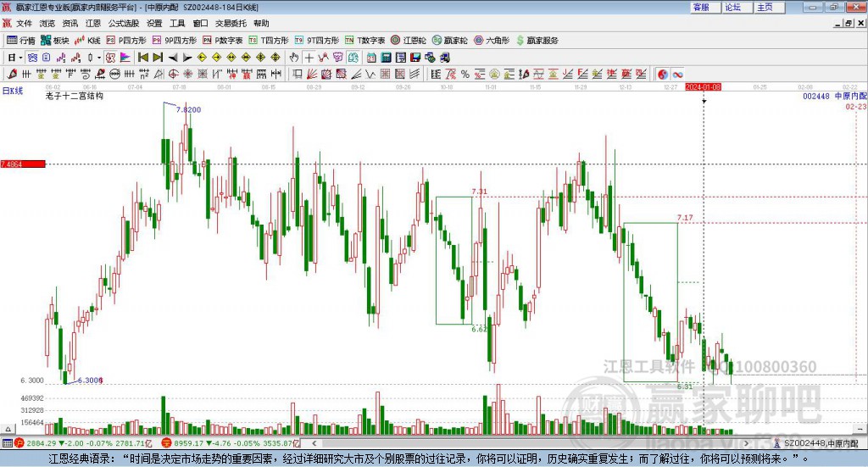Open the 六角形 hexagon tool
This screenshot has width=868, height=467.
[492, 41]
